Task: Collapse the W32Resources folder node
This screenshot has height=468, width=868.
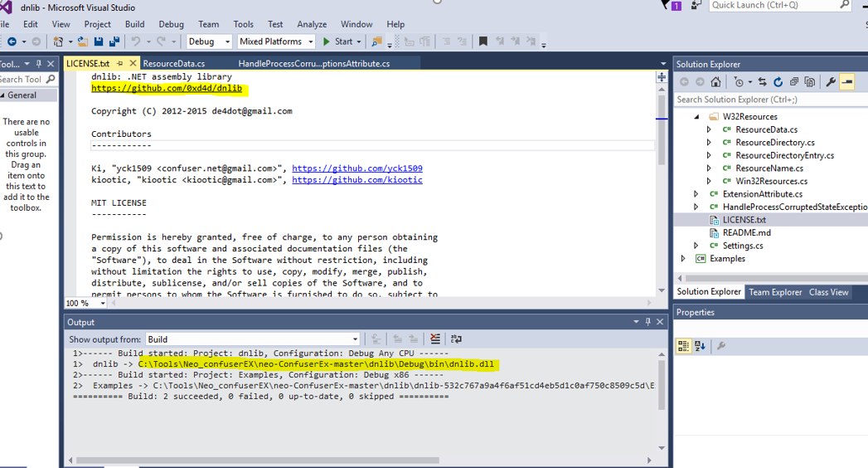Action: coord(697,117)
